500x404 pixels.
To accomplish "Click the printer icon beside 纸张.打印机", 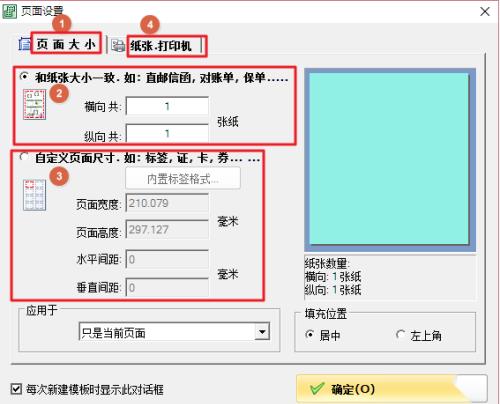I will [118, 46].
